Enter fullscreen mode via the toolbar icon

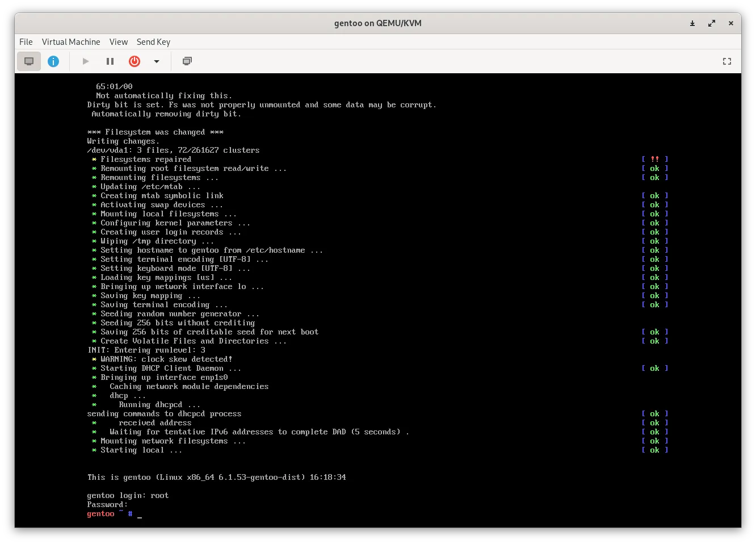[x=726, y=61]
